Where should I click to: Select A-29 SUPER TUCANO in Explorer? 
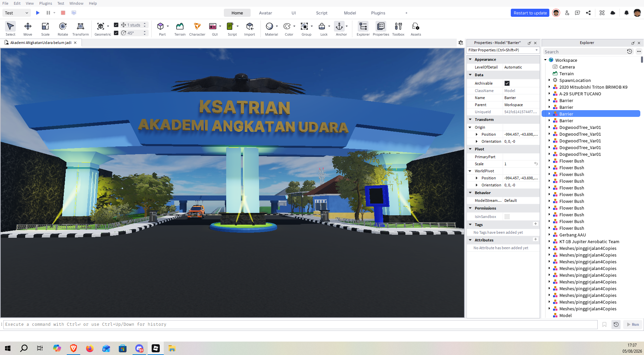coord(580,94)
